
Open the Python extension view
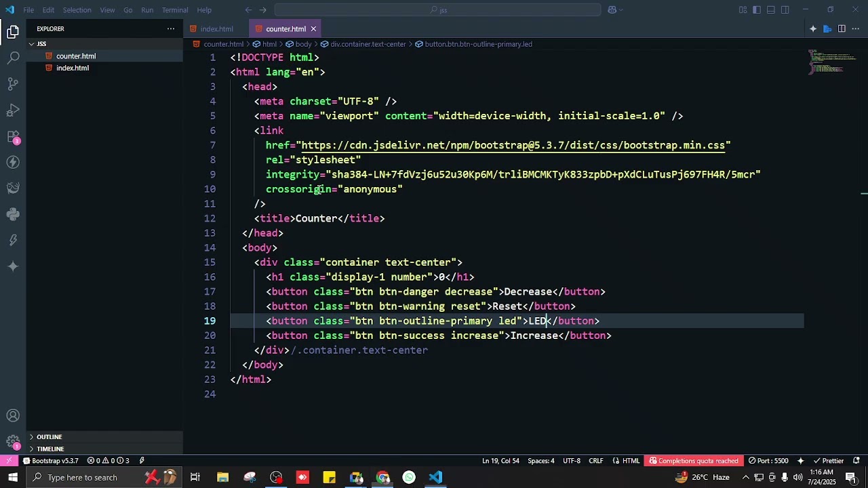coord(13,214)
